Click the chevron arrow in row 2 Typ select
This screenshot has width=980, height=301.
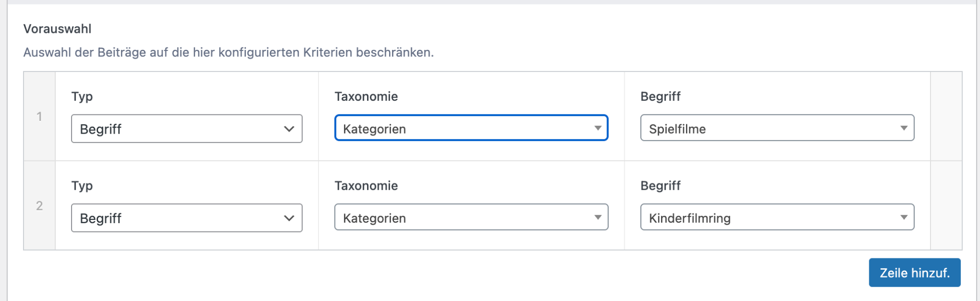[x=289, y=218]
